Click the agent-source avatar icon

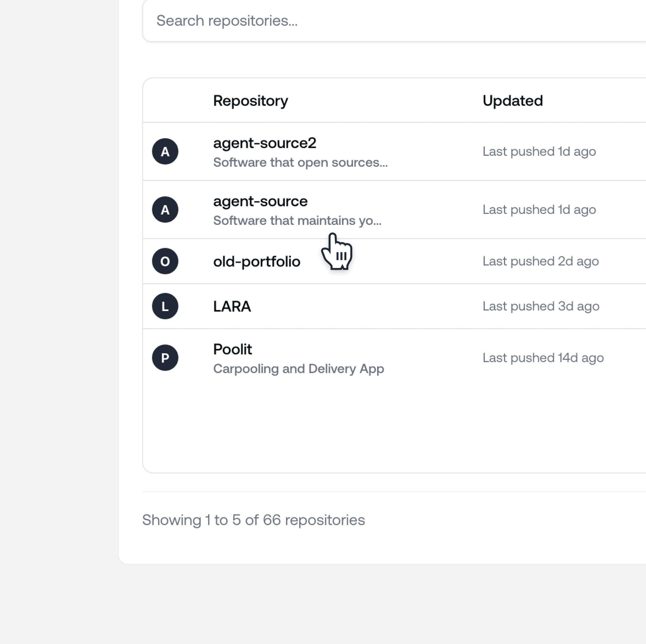[x=165, y=210]
